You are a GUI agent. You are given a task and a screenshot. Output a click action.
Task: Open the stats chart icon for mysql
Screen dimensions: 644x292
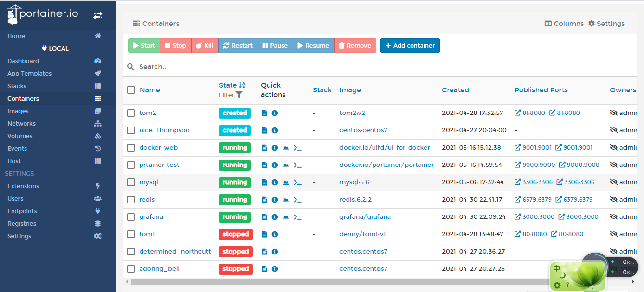pos(286,182)
